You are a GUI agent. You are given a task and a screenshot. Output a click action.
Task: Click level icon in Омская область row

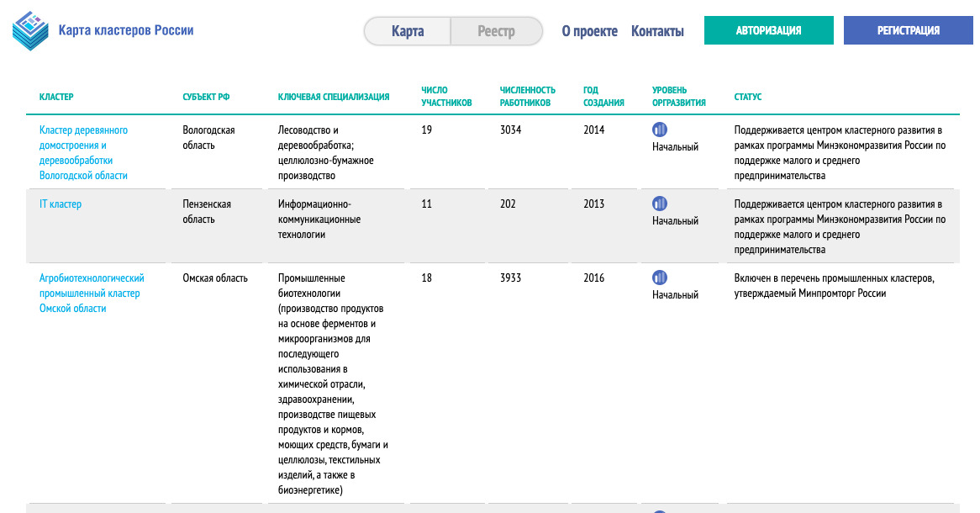pyautogui.click(x=660, y=278)
